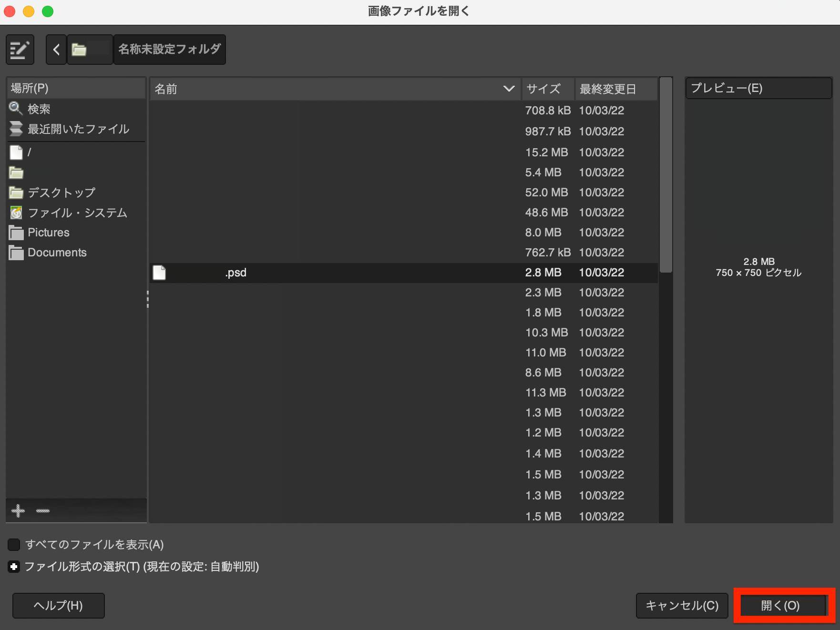Expand the ファイル形式の選択 section
This screenshot has width=840, height=630.
pos(13,567)
